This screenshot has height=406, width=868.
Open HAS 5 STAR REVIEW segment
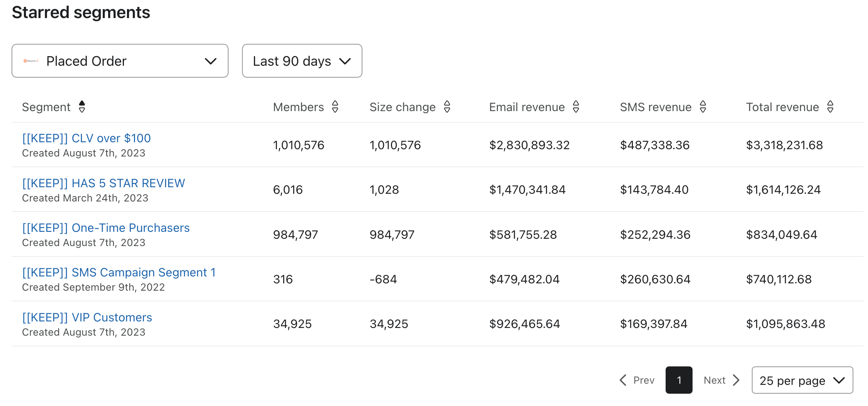tap(103, 183)
